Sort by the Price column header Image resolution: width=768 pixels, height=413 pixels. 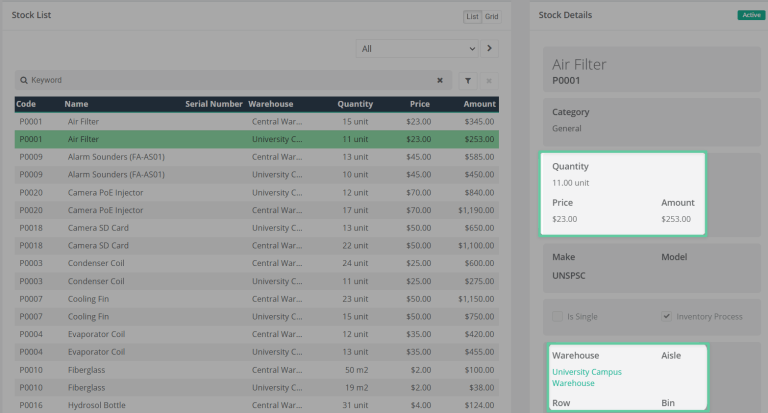pyautogui.click(x=420, y=104)
